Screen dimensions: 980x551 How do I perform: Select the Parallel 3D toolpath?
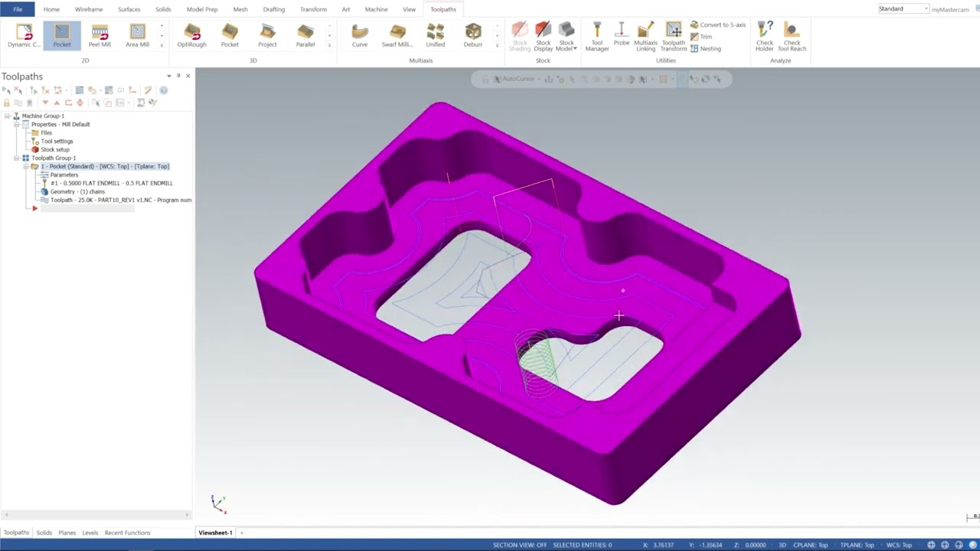(x=305, y=36)
